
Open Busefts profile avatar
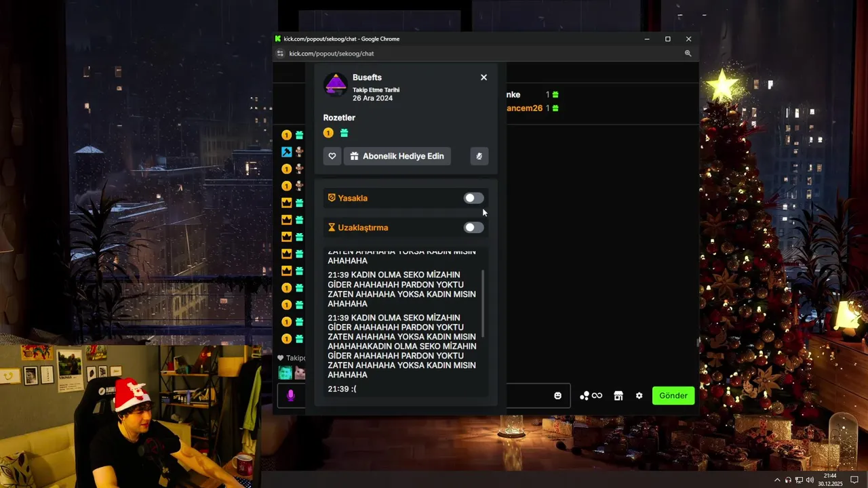tap(335, 85)
